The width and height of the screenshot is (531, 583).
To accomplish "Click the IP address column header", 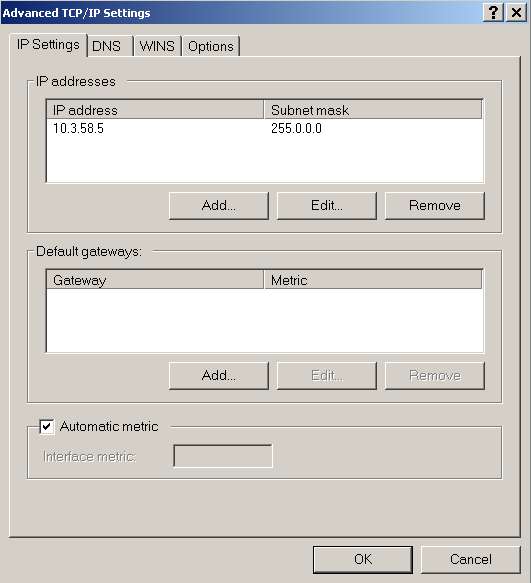I will pos(155,110).
